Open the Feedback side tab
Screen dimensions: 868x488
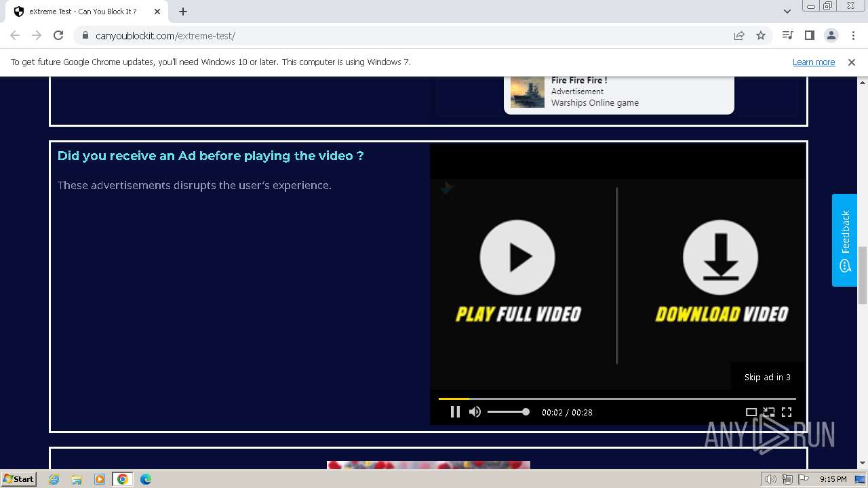(x=845, y=241)
